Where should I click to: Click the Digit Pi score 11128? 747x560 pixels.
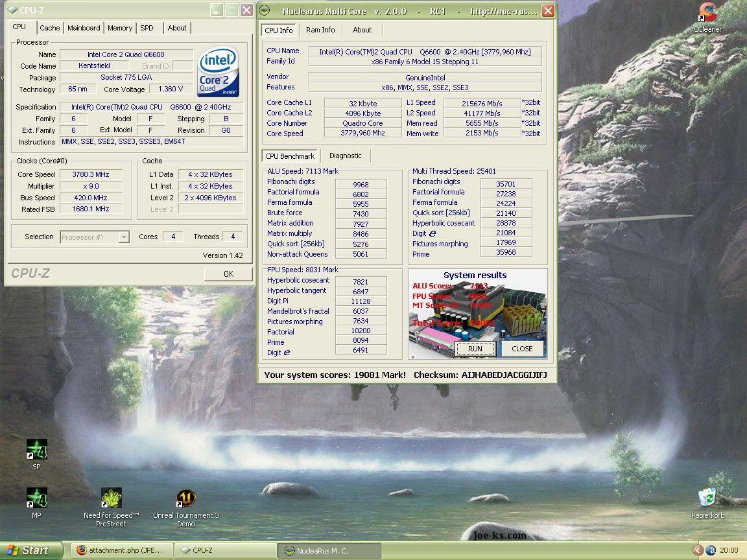point(361,301)
